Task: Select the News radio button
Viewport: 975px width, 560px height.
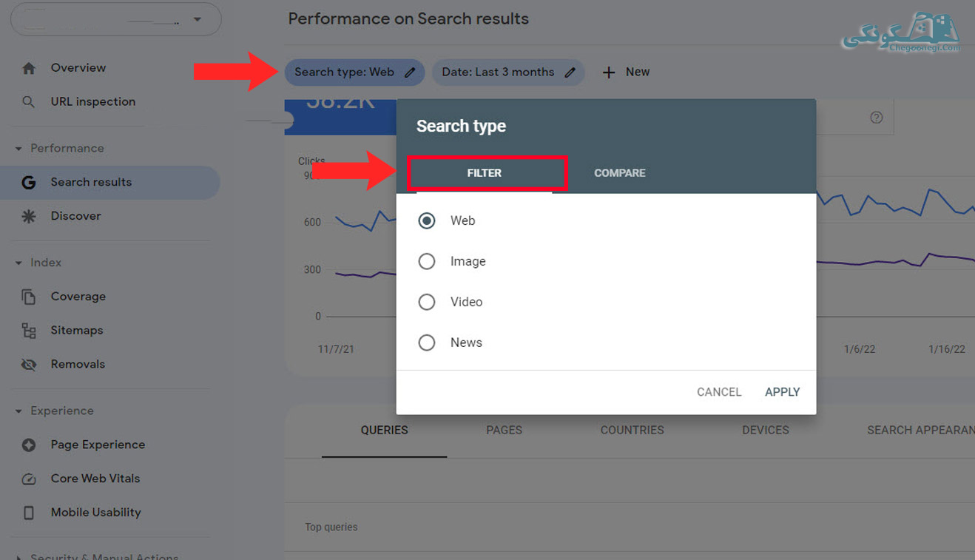Action: pos(427,343)
